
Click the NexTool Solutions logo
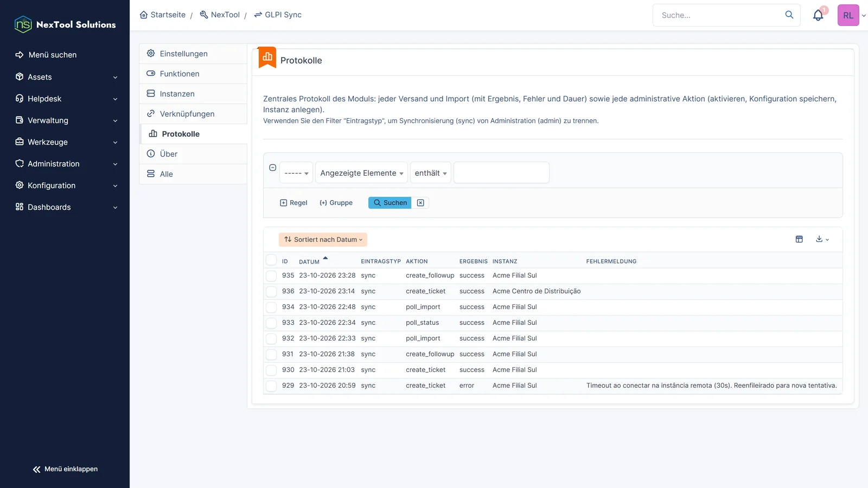[x=65, y=24]
